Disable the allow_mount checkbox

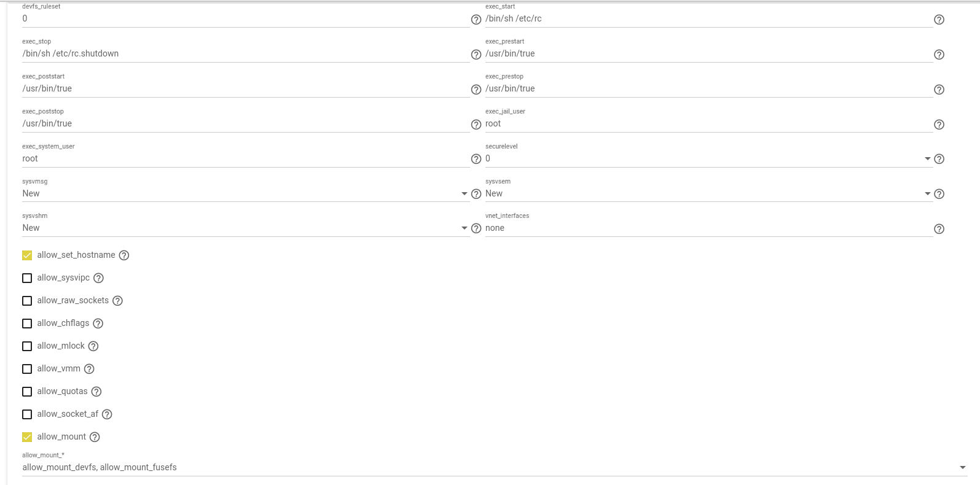27,437
